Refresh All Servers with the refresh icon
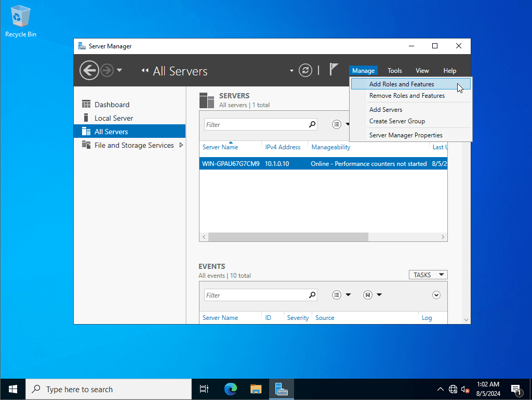 click(x=305, y=71)
